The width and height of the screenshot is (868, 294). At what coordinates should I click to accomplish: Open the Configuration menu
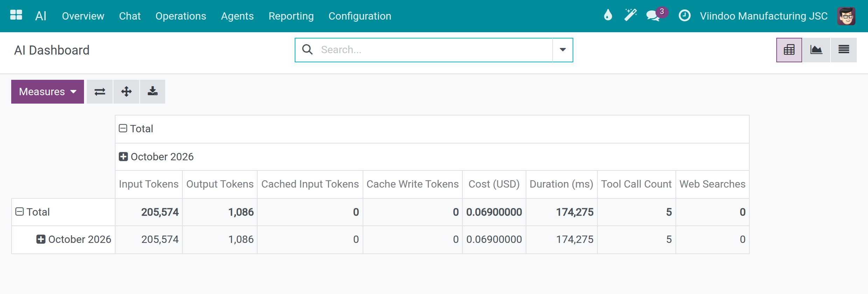tap(360, 16)
